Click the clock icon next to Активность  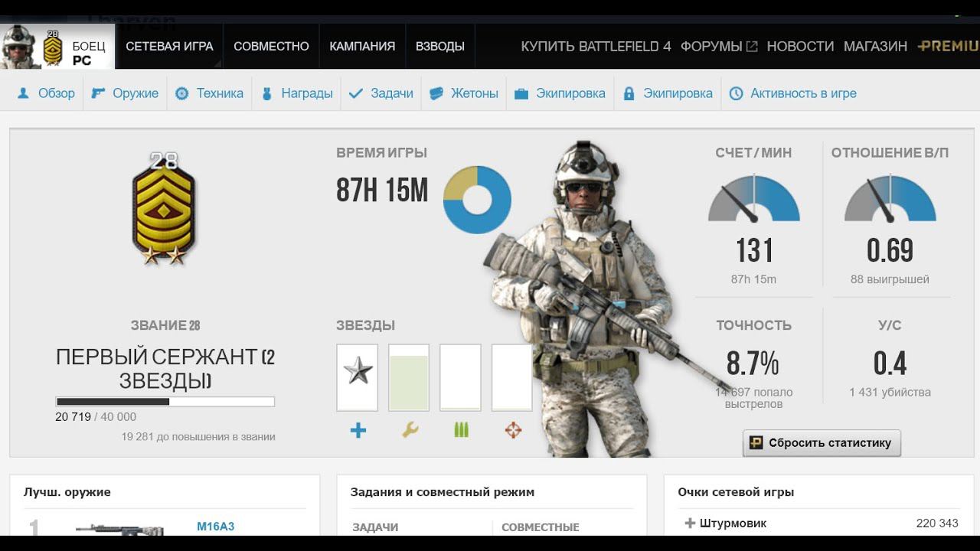736,93
